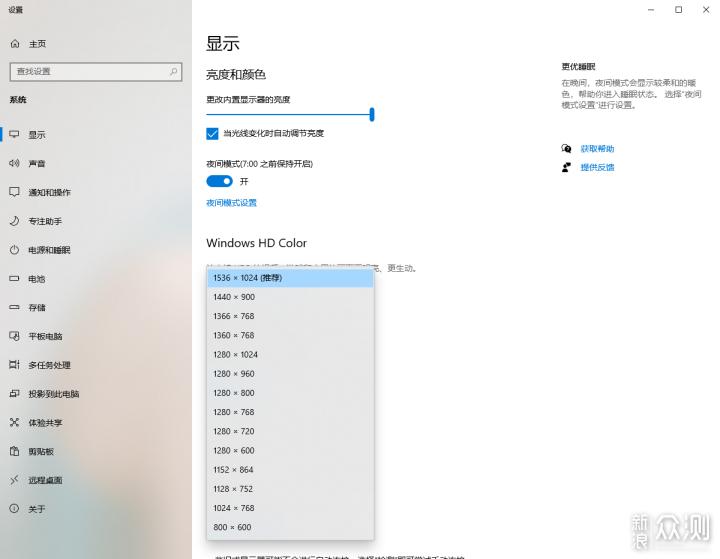Choose 1280 × 768 resolution option
The height and width of the screenshot is (559, 720).
click(291, 412)
